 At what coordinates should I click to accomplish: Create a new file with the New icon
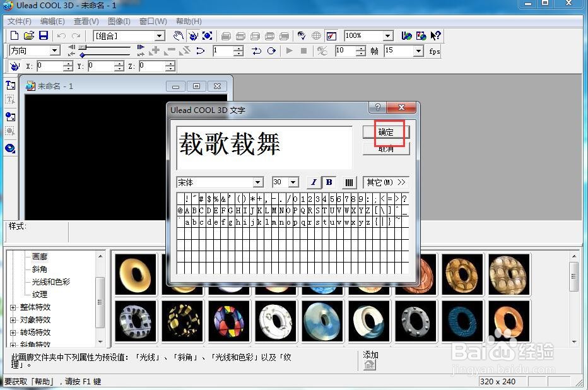15,36
